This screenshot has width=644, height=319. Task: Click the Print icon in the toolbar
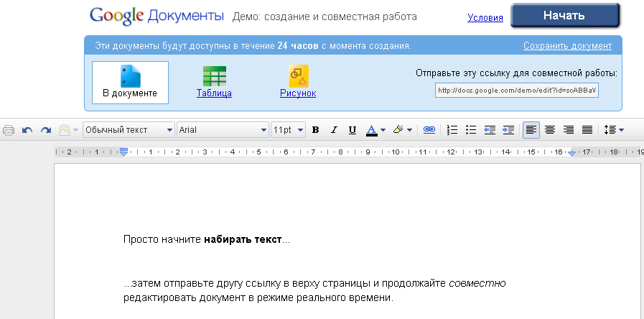click(8, 130)
